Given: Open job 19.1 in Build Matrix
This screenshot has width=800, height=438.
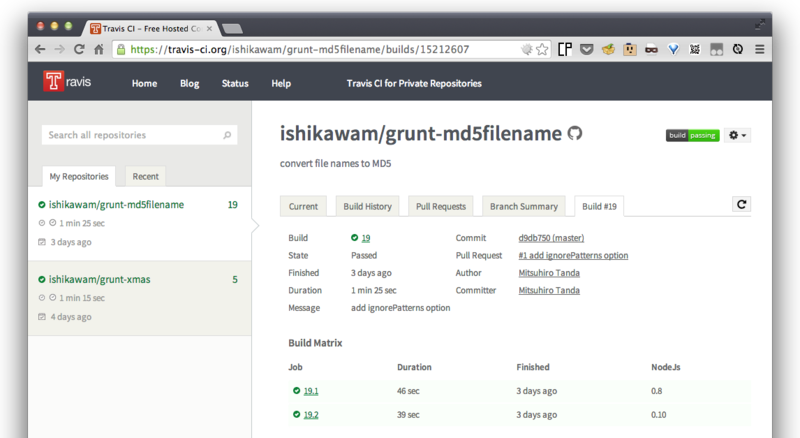Looking at the screenshot, I should click(311, 391).
